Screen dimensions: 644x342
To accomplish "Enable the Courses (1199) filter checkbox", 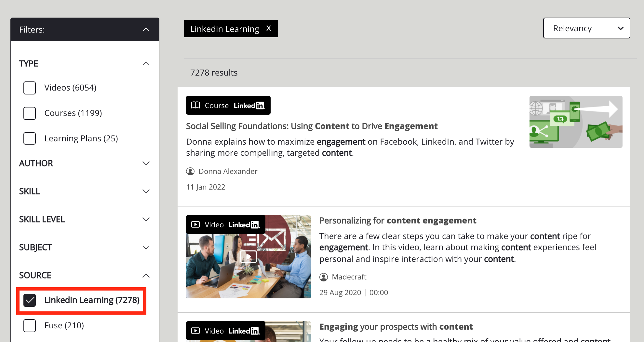I will 30,113.
